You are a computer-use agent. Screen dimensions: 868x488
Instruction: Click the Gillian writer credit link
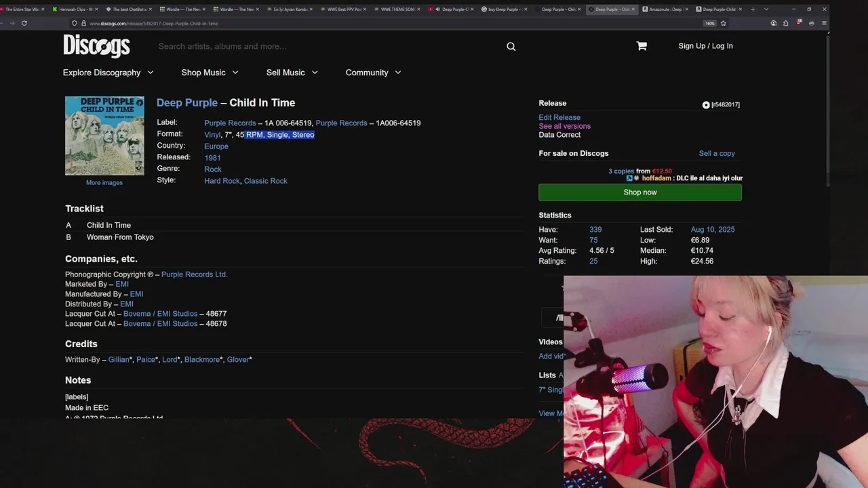pyautogui.click(x=118, y=359)
